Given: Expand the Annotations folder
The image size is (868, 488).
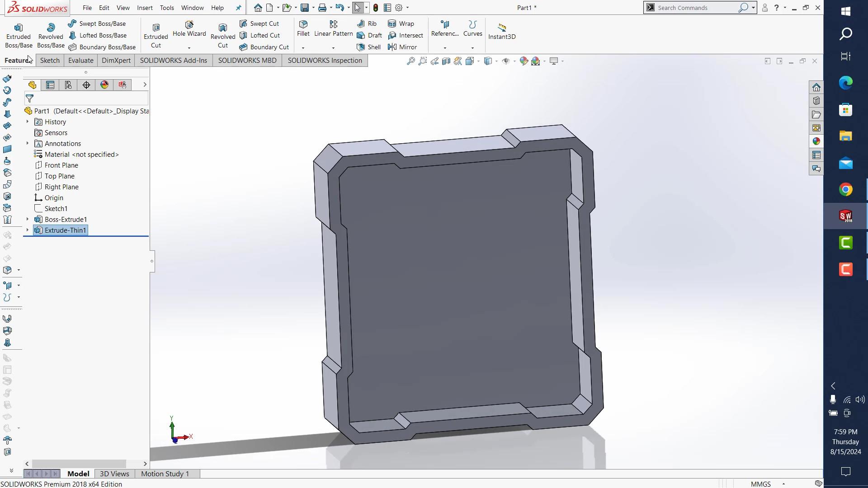Looking at the screenshot, I should pyautogui.click(x=28, y=143).
